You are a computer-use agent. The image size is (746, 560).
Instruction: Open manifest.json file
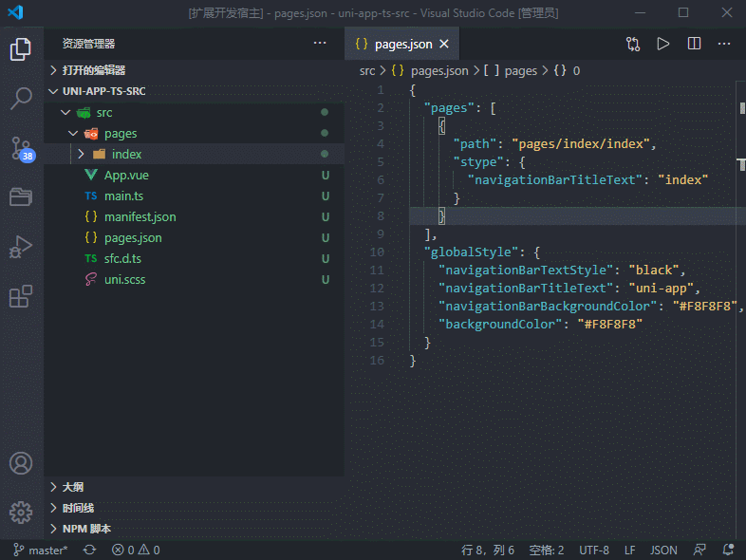point(195,217)
